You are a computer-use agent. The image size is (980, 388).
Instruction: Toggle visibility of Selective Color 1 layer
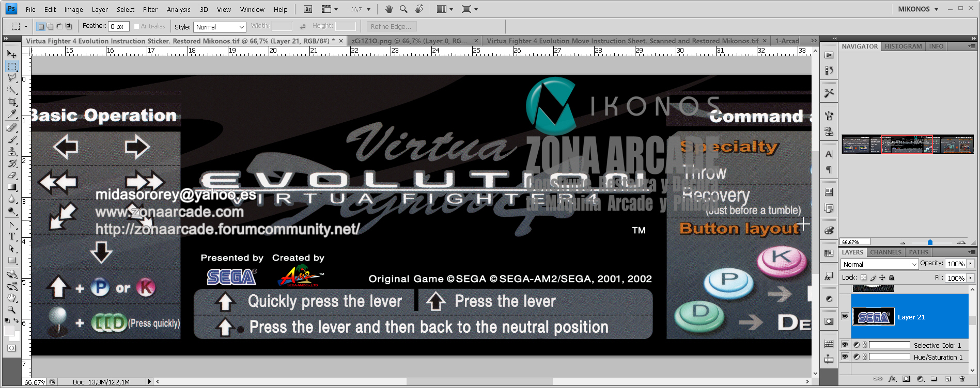pyautogui.click(x=845, y=345)
